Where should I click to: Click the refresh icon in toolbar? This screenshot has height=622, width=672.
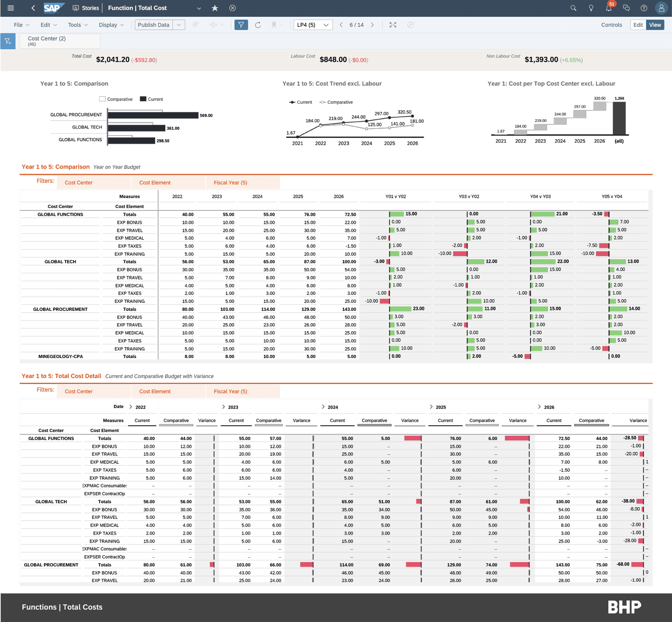pos(258,25)
